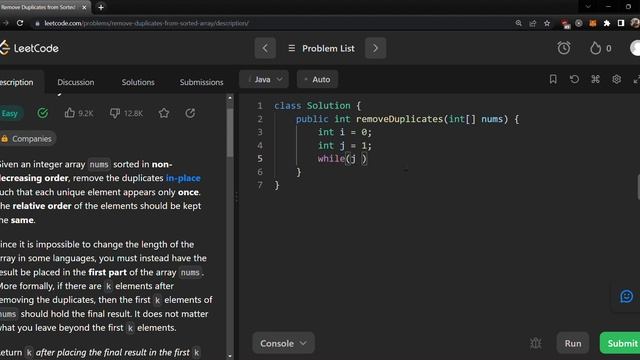Click the Easy difficulty label
The width and height of the screenshot is (640, 360).
(x=11, y=113)
